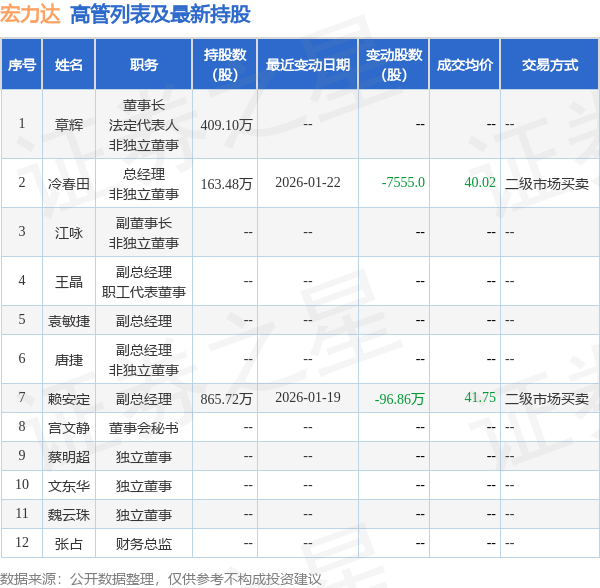Screen dimensions: 600x588
Task: Click the row number 12
Action: (22, 542)
